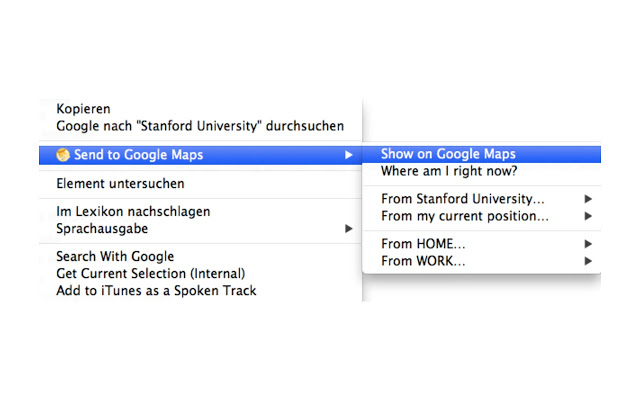640x400 pixels.
Task: Expand the From my current position arrow
Action: (588, 216)
